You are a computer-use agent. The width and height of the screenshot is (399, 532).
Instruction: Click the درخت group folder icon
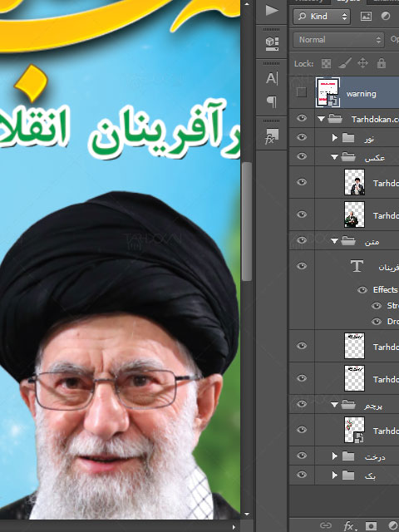[348, 456]
